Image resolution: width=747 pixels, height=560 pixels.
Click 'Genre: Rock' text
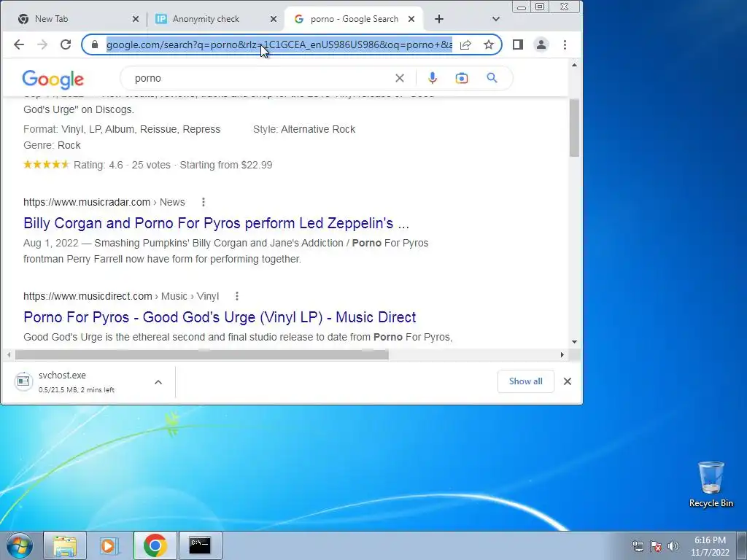pos(52,145)
